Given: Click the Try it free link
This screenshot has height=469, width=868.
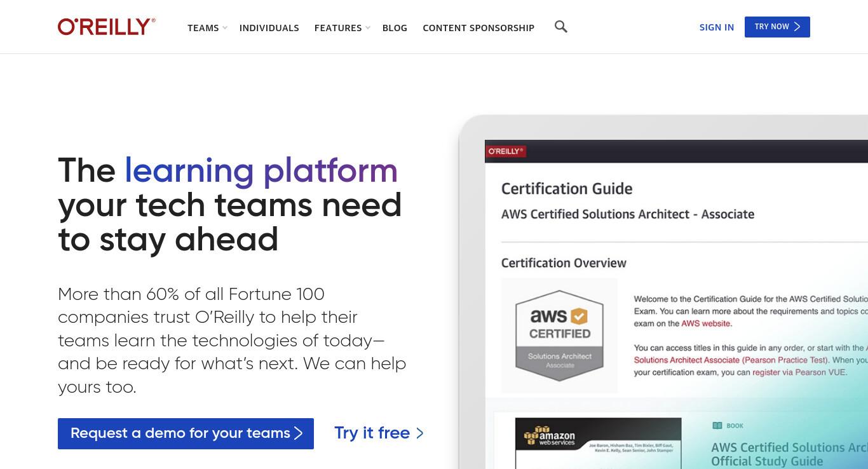Looking at the screenshot, I should pyautogui.click(x=379, y=433).
